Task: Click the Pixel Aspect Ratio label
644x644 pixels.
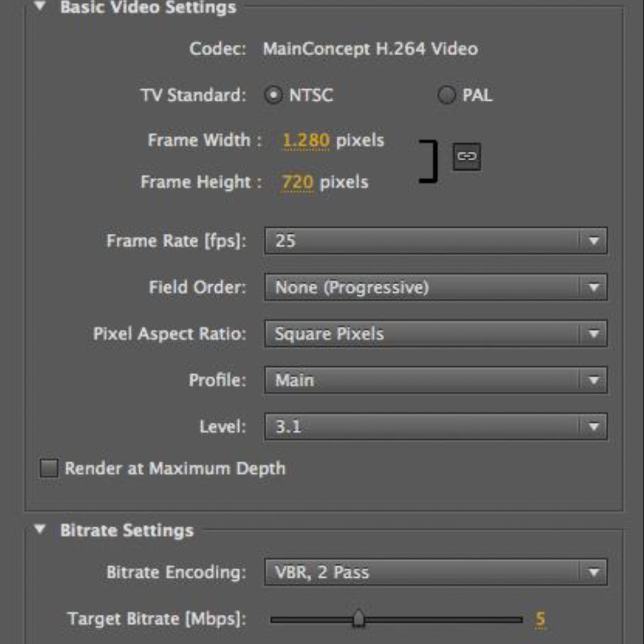Action: [170, 334]
